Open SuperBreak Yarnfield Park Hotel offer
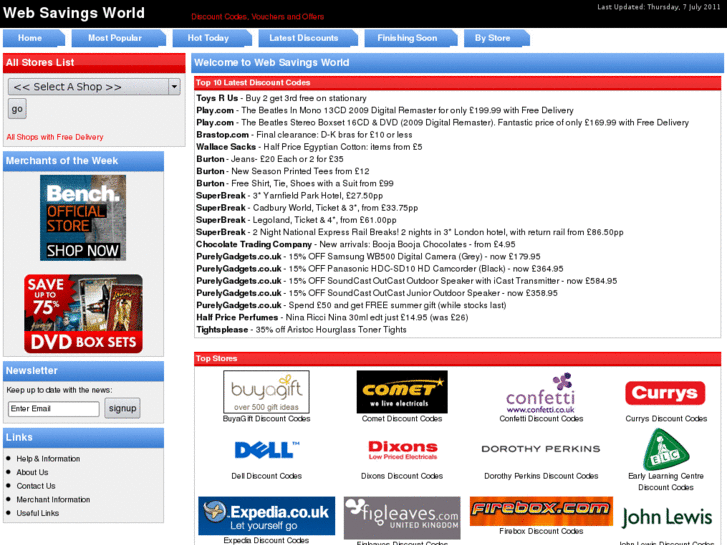This screenshot has height=545, width=727. click(x=289, y=196)
